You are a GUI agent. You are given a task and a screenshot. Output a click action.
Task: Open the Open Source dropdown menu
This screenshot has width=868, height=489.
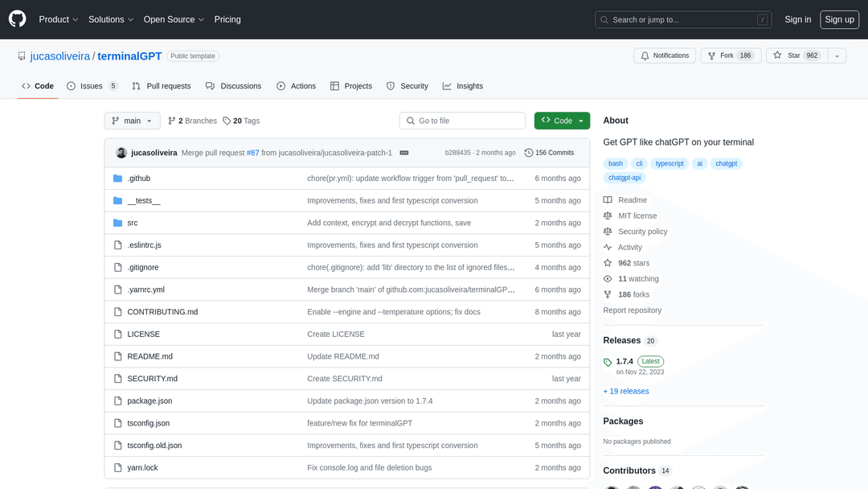(174, 19)
